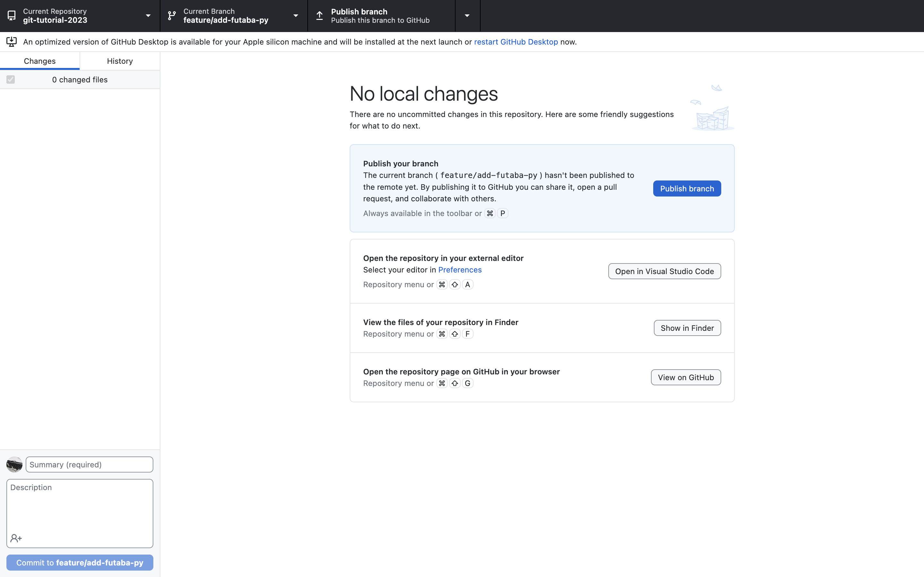The width and height of the screenshot is (924, 577).
Task: Expand the arrow next to Publish branch
Action: (x=467, y=16)
